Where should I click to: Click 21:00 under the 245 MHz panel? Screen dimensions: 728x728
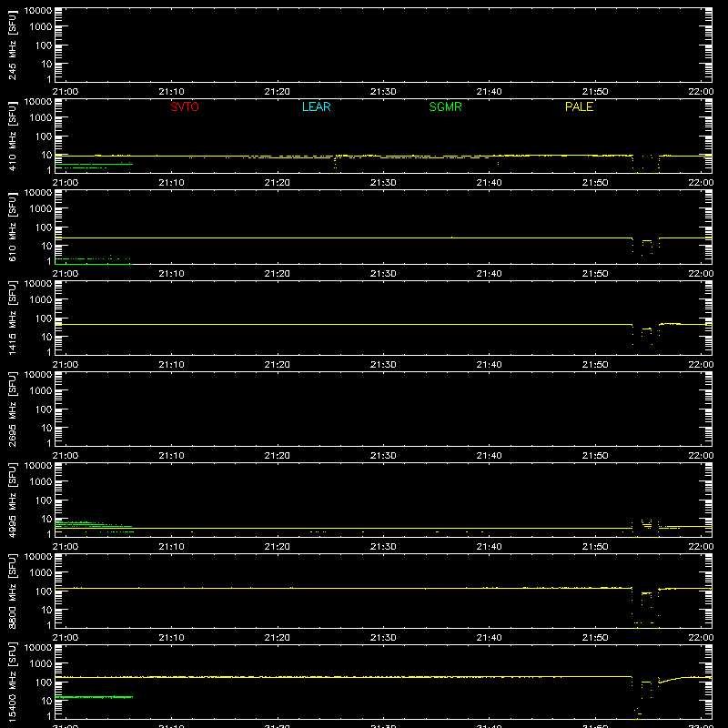(65, 92)
